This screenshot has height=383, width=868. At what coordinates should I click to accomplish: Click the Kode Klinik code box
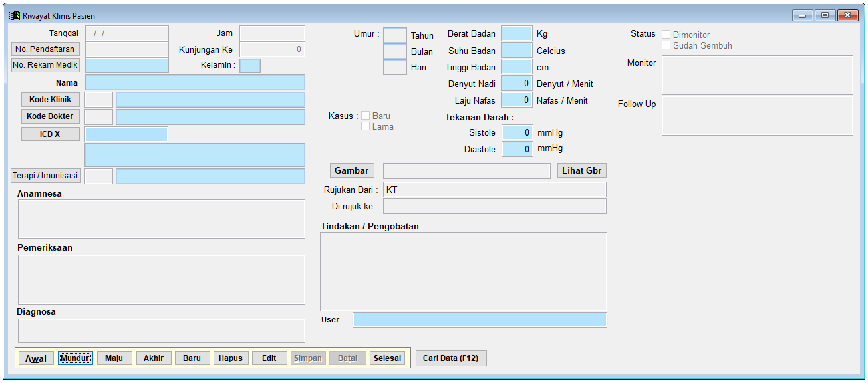[x=99, y=100]
